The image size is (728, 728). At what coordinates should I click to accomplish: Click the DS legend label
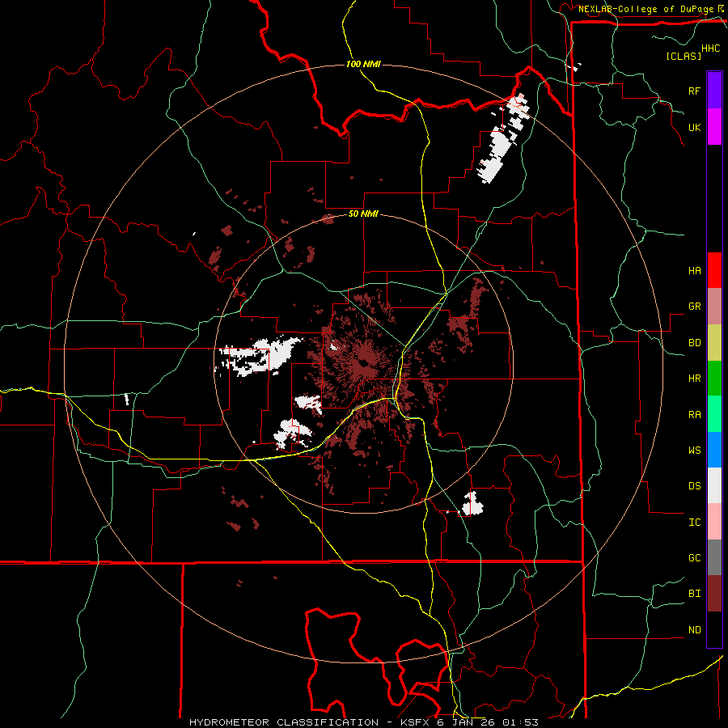coord(694,485)
